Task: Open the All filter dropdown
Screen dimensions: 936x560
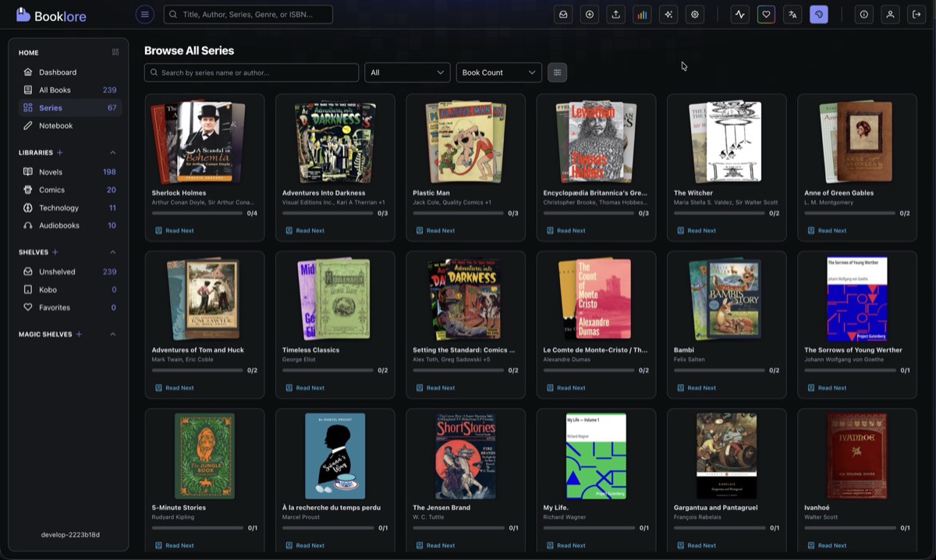Action: 407,72
